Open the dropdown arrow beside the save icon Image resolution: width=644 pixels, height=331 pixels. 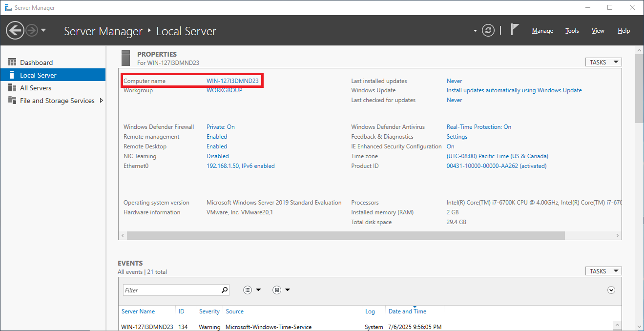(x=287, y=290)
